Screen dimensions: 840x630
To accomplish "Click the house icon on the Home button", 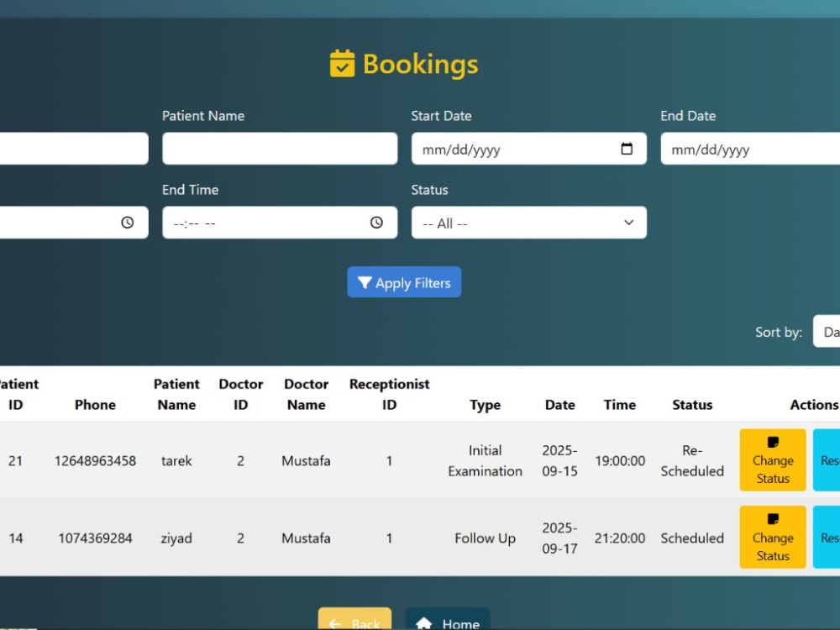I will click(423, 623).
